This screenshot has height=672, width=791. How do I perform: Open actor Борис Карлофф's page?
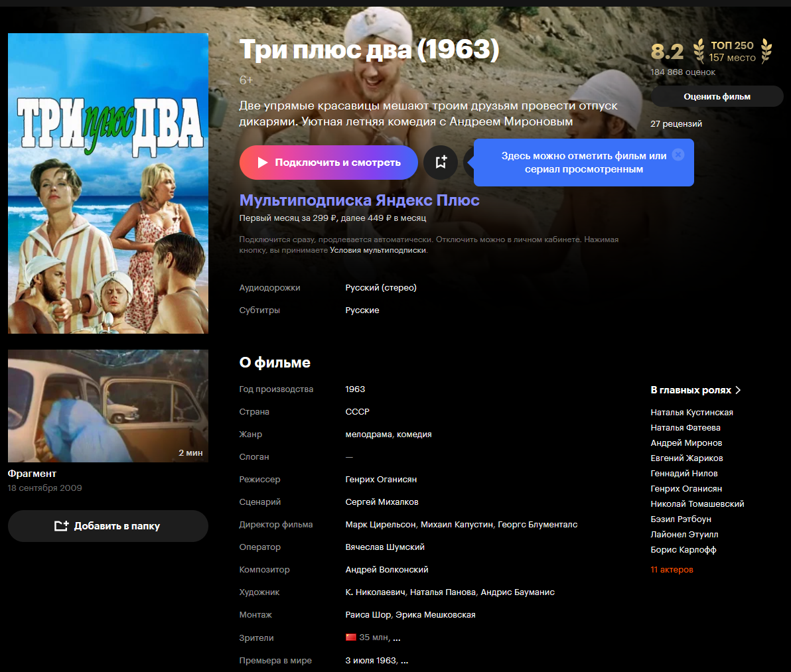(683, 549)
